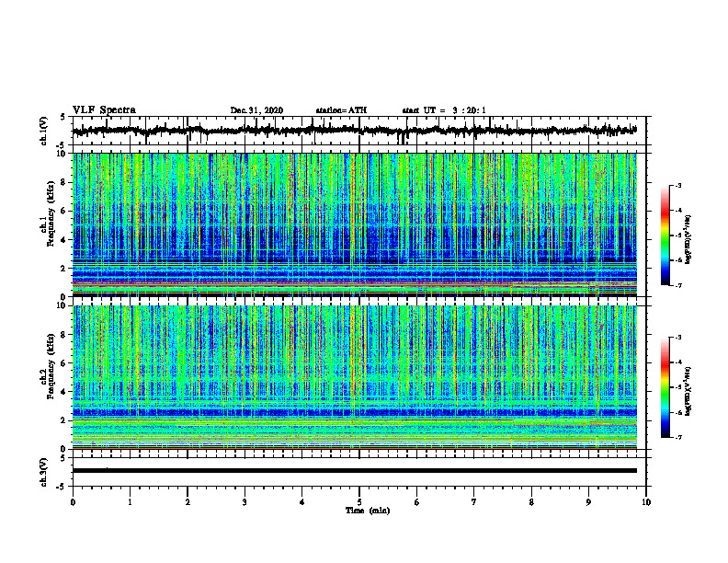Click the "ch.1(V)" axis label
728x563 pixels.
(x=44, y=131)
